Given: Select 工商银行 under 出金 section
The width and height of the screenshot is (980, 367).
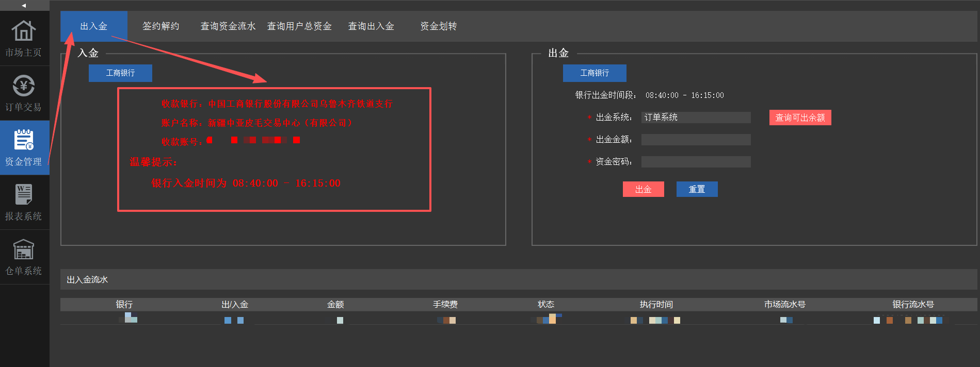Looking at the screenshot, I should tap(595, 73).
